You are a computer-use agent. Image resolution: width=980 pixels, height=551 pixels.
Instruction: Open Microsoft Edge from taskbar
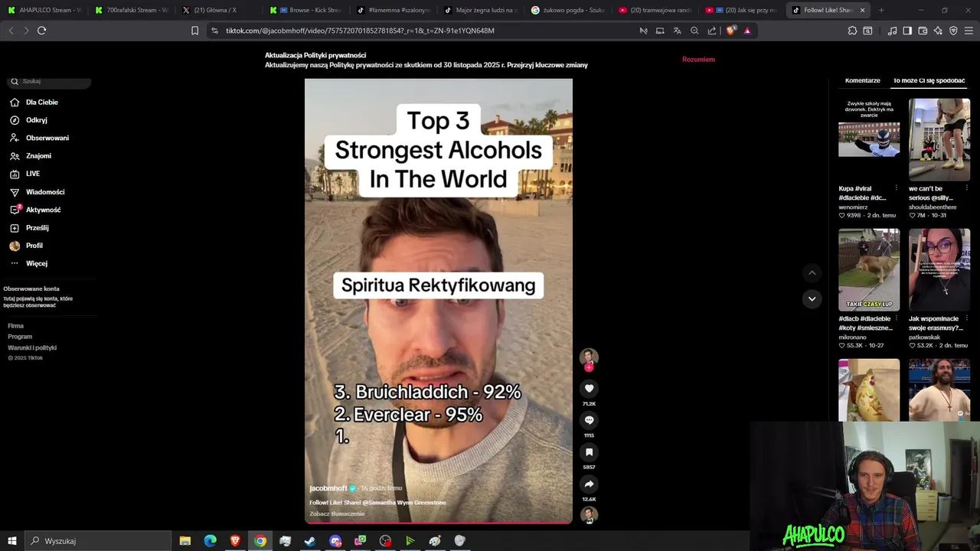tap(210, 541)
